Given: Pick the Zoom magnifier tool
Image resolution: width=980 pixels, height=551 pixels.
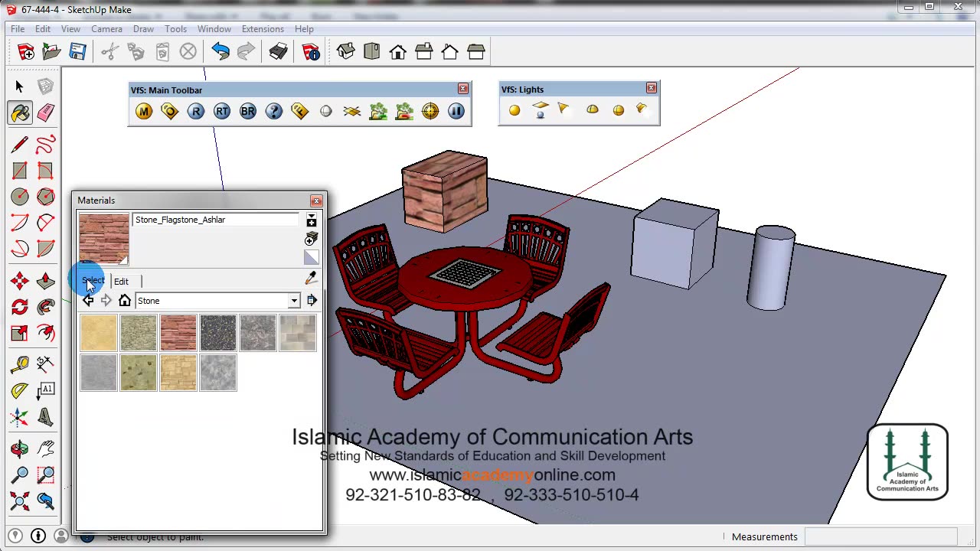Looking at the screenshot, I should click(20, 474).
